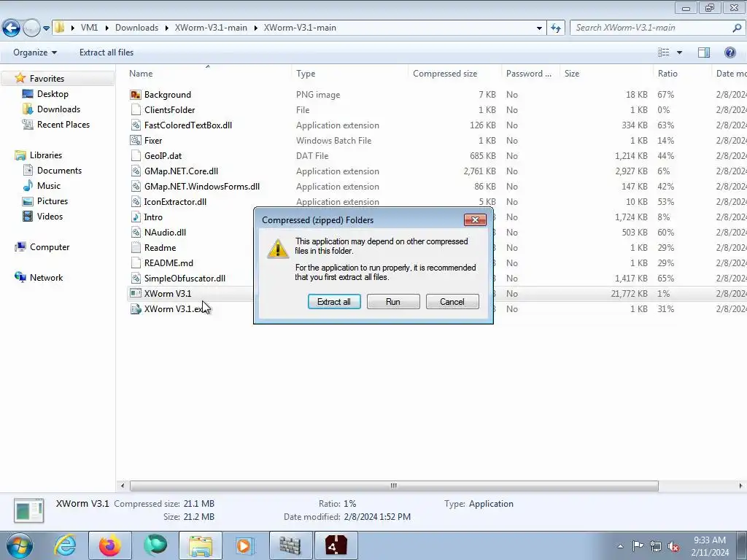Select the README.md file name

(x=169, y=262)
